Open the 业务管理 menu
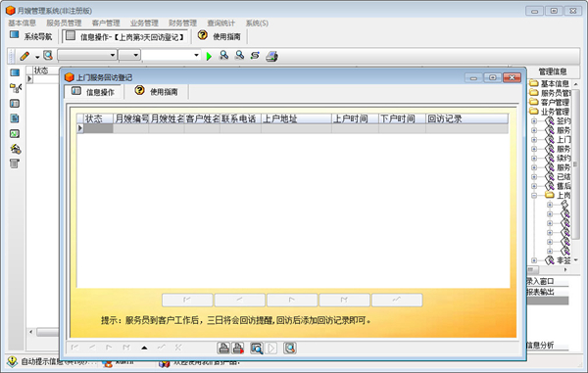Screen dimensions: 588x373 tap(144, 23)
